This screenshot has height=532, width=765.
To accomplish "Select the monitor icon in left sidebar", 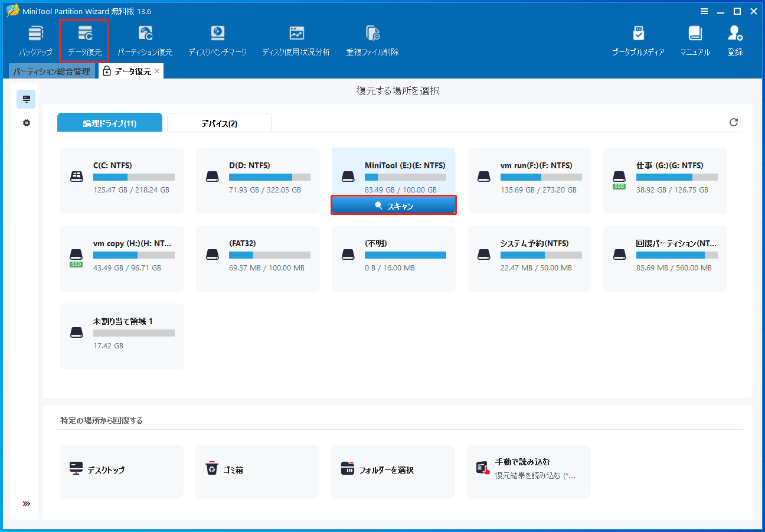I will [26, 99].
